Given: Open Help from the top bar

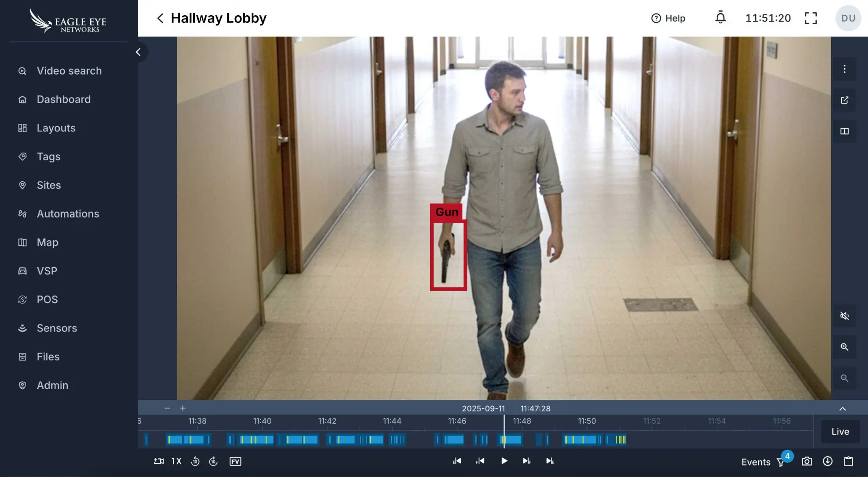Looking at the screenshot, I should pyautogui.click(x=668, y=18).
